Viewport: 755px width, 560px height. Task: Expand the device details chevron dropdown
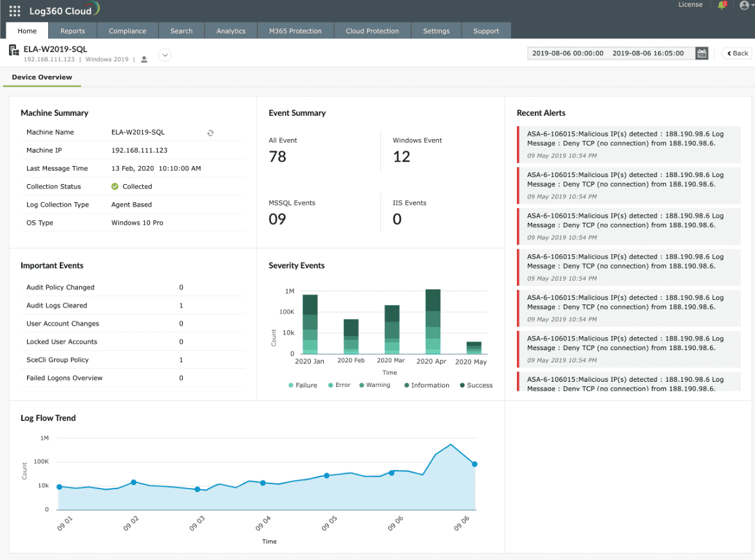pyautogui.click(x=165, y=55)
